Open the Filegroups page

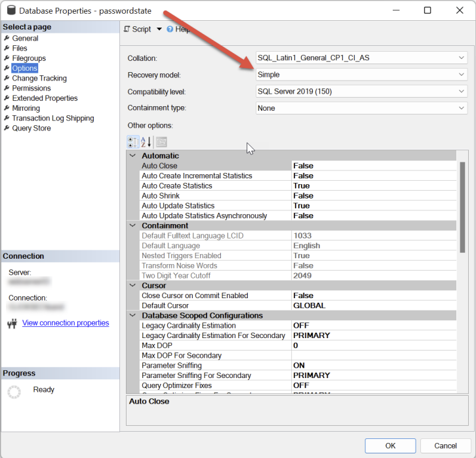(29, 58)
